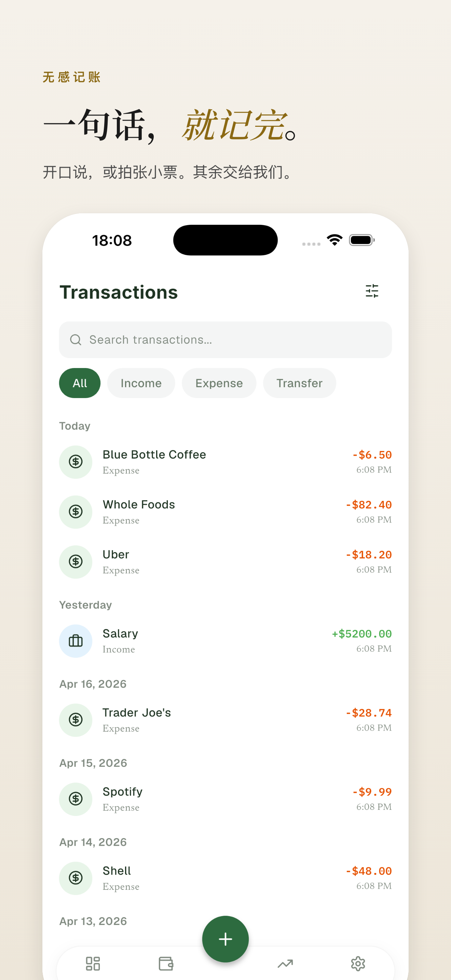Screen dimensions: 451x980
Task: Select the Income filter chip
Action: tap(141, 383)
